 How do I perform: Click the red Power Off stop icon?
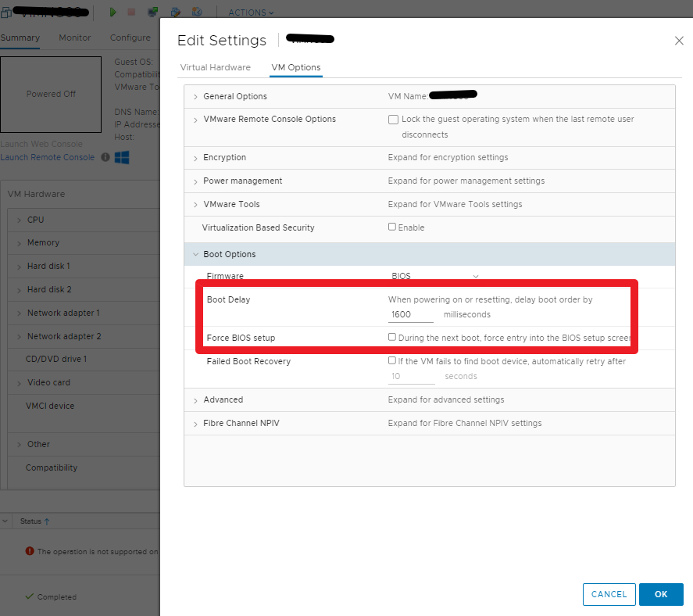131,12
